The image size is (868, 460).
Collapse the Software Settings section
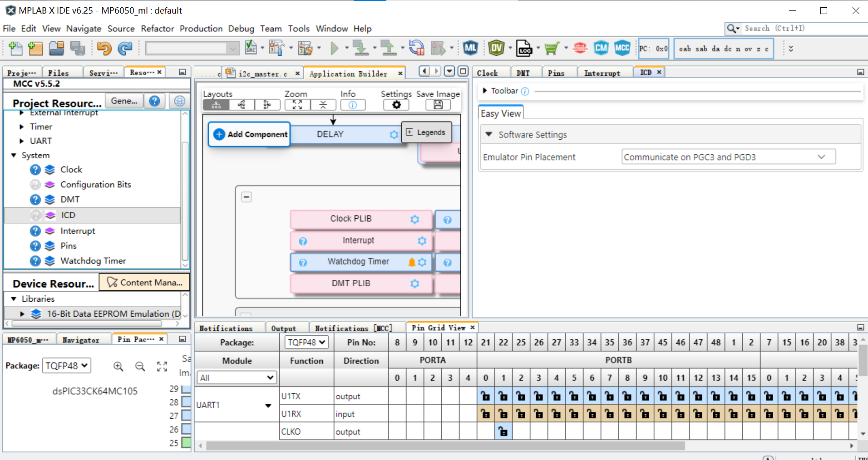coord(489,134)
